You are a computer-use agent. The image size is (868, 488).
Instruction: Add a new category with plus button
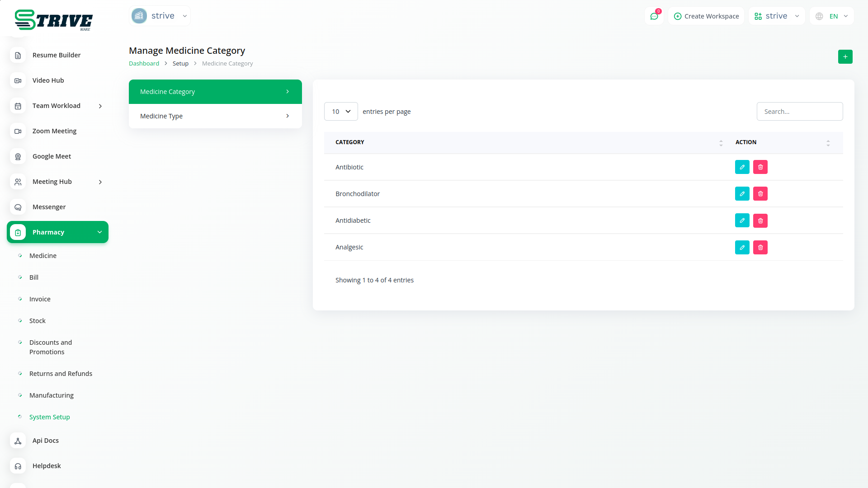pos(845,57)
